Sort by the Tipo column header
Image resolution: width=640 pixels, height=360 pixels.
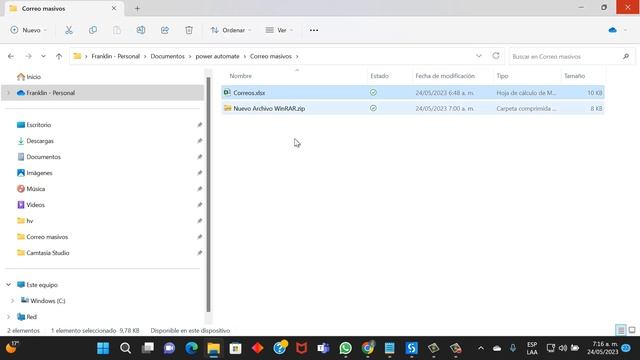pyautogui.click(x=502, y=76)
